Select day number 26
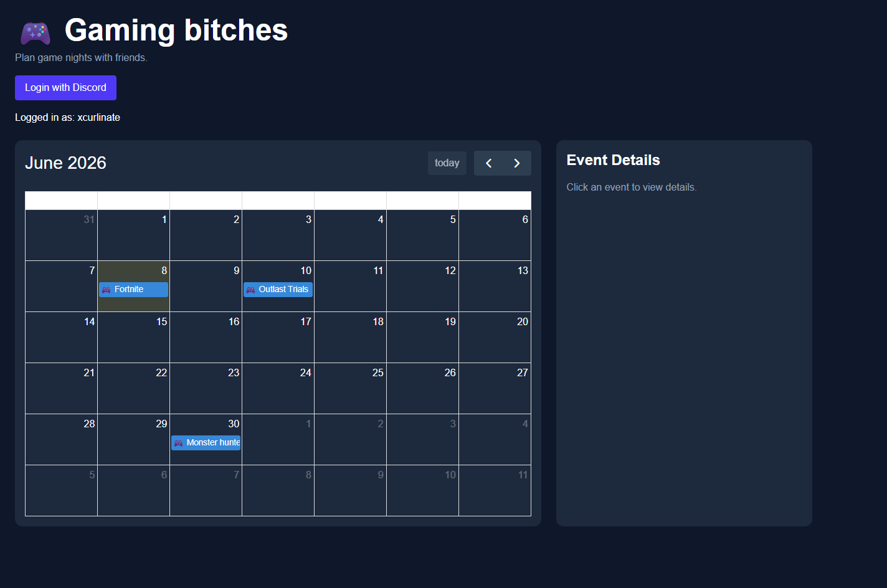 pos(450,372)
